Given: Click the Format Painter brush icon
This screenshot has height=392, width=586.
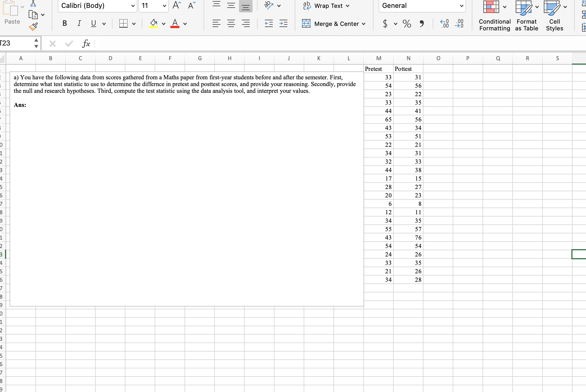Looking at the screenshot, I should point(33,27).
